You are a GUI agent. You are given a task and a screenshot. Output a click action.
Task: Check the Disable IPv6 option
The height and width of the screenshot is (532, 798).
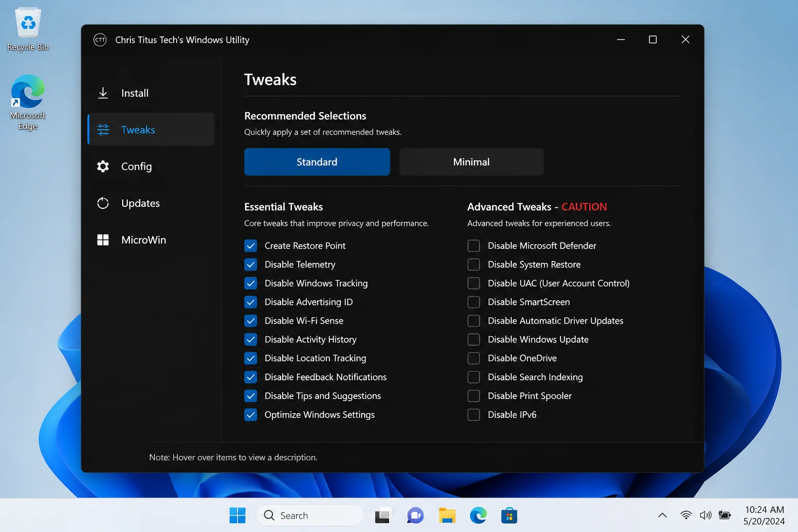click(474, 415)
